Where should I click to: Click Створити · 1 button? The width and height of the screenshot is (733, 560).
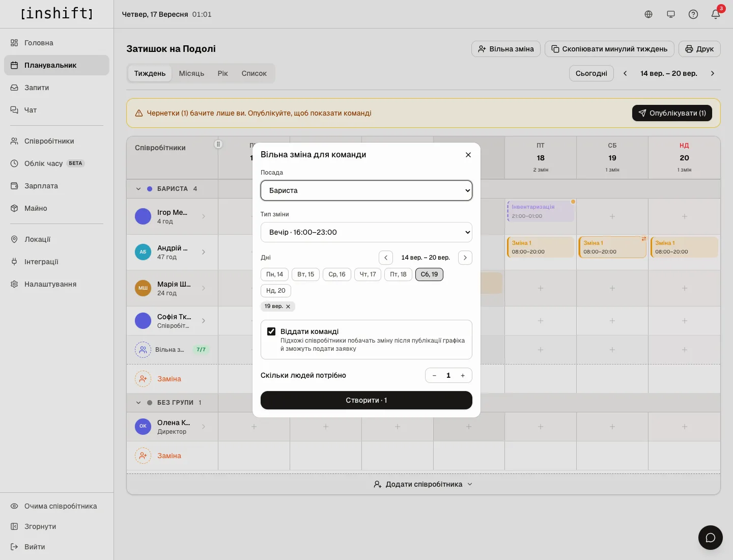tap(366, 400)
